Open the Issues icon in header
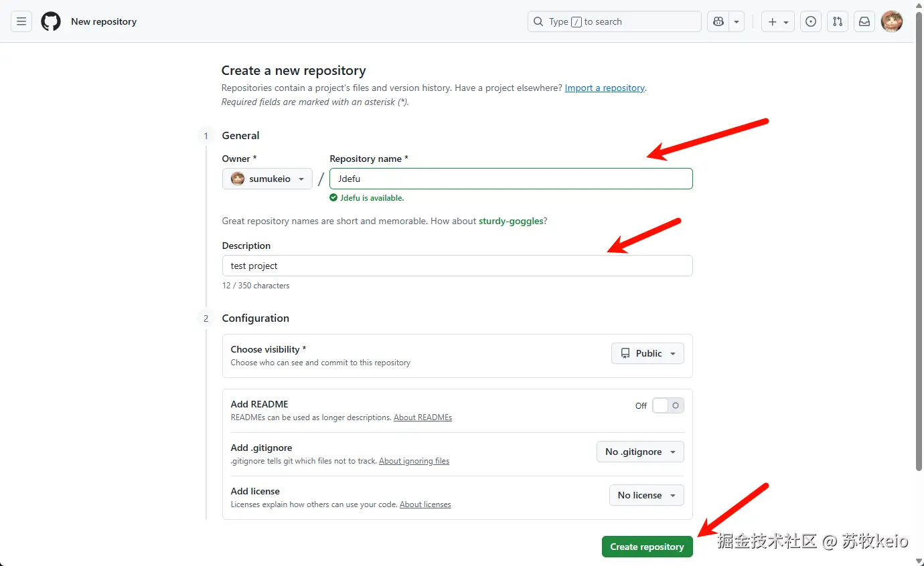 (811, 21)
